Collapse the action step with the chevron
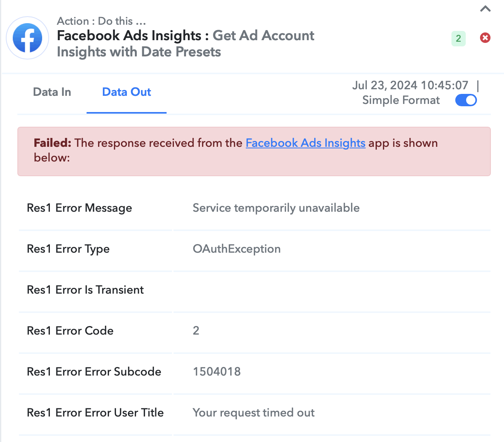Image resolution: width=504 pixels, height=442 pixels. [485, 9]
